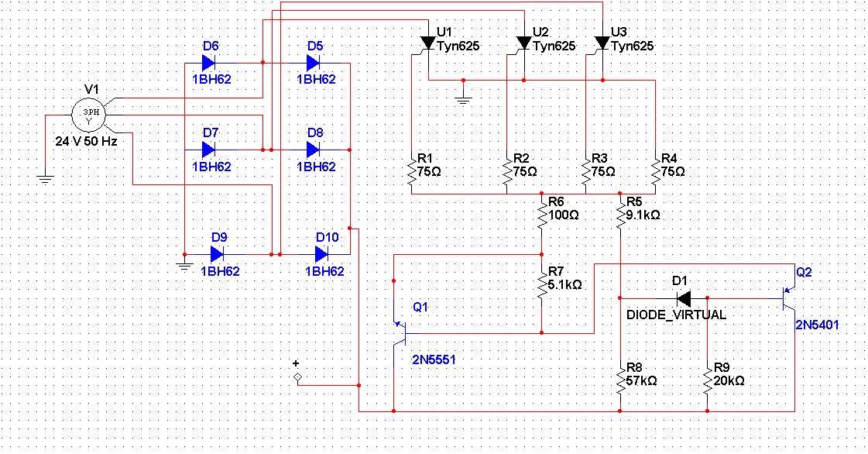Viewport: 868px width, 454px height.
Task: Click resistor R8 57kΩ
Action: pos(620,380)
